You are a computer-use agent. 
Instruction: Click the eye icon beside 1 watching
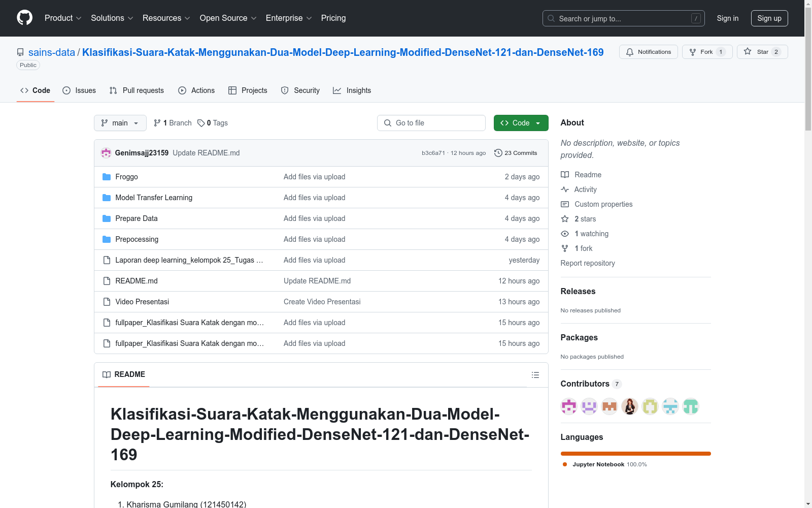click(565, 234)
